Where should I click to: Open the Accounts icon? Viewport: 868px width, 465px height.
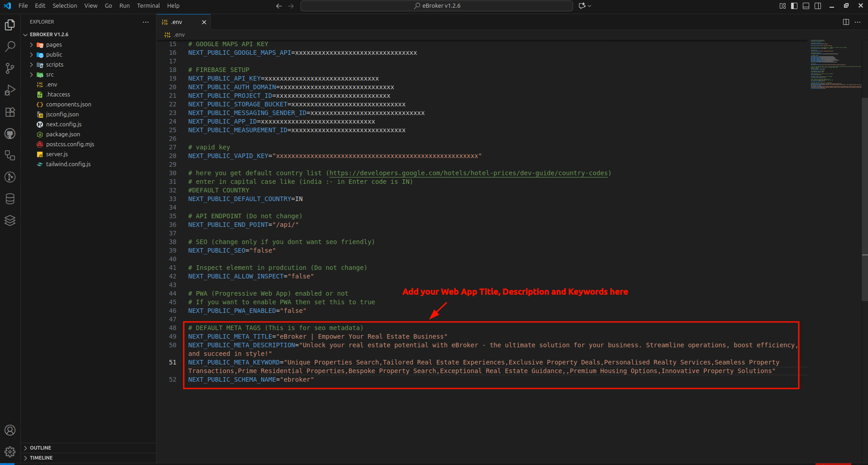click(10, 430)
